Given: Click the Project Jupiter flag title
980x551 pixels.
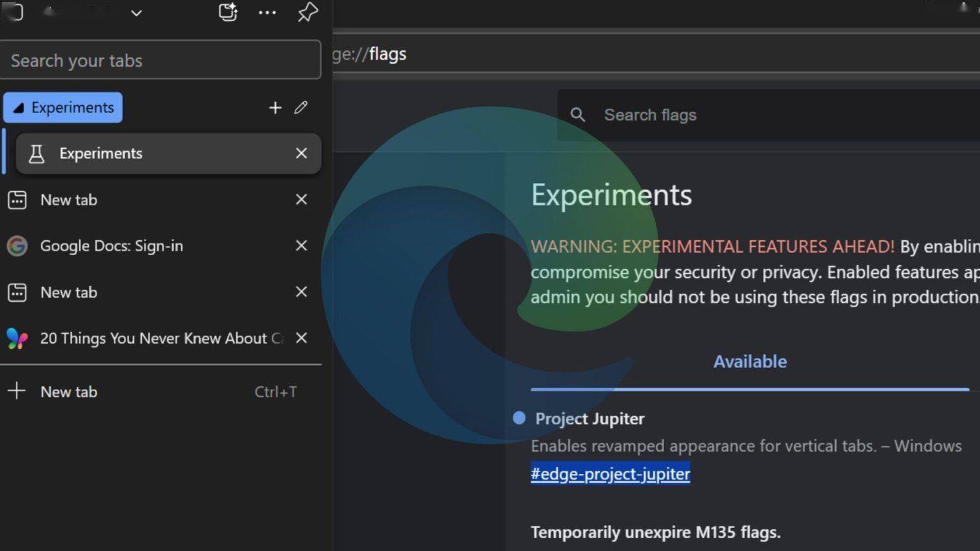Looking at the screenshot, I should 590,419.
